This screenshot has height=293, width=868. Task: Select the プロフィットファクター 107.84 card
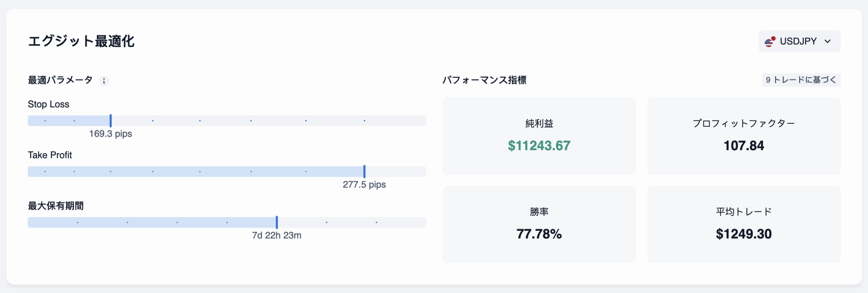click(744, 136)
